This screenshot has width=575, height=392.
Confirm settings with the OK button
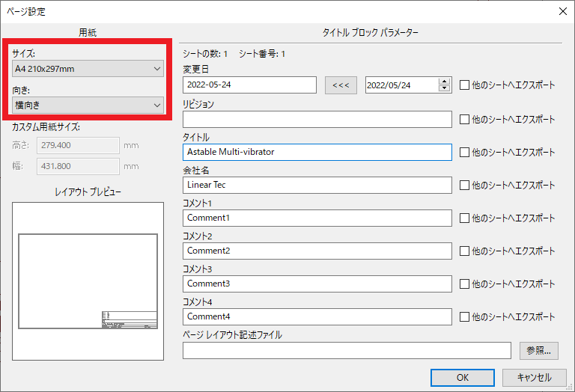(462, 378)
